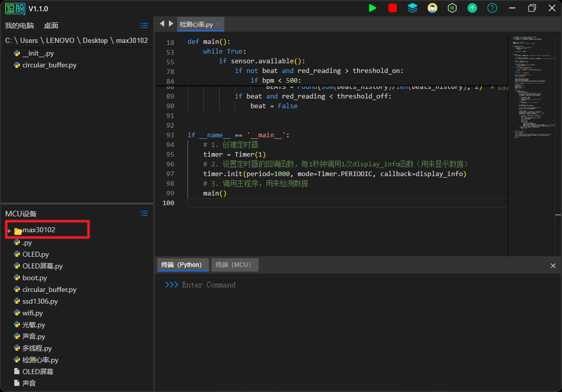The image size is (562, 392).
Task: Select 我的电脑 tab
Action: [19, 26]
